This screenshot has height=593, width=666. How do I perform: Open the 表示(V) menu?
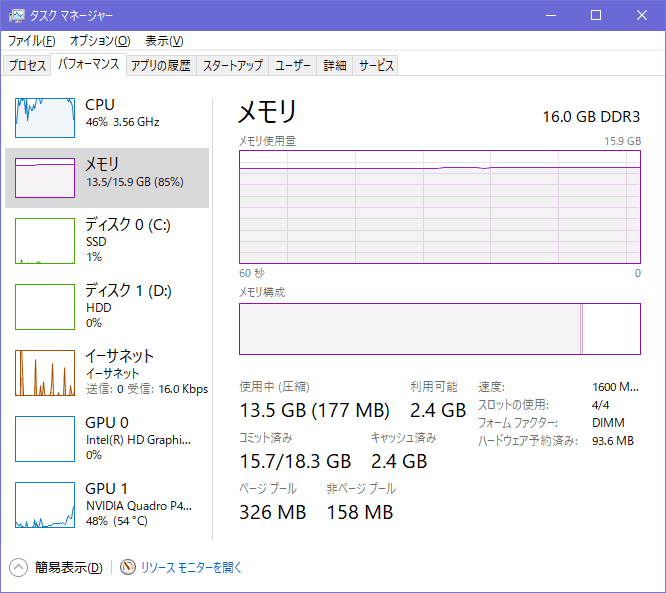pos(164,41)
